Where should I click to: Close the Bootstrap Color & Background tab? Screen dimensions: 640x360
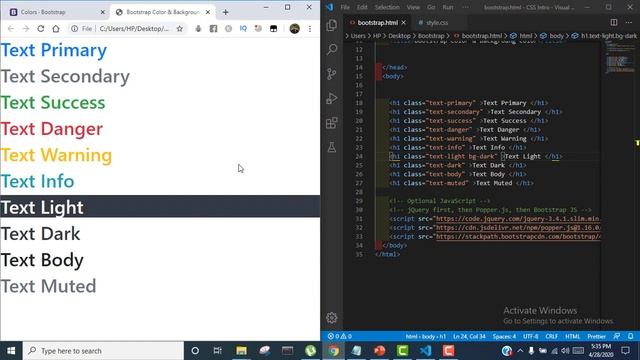point(208,12)
